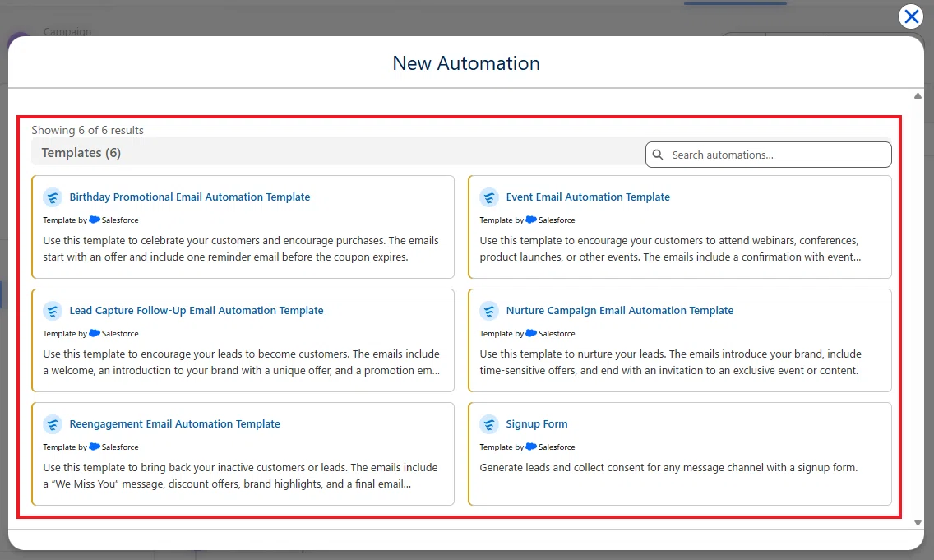Click the Lead Capture template description text

[241, 362]
